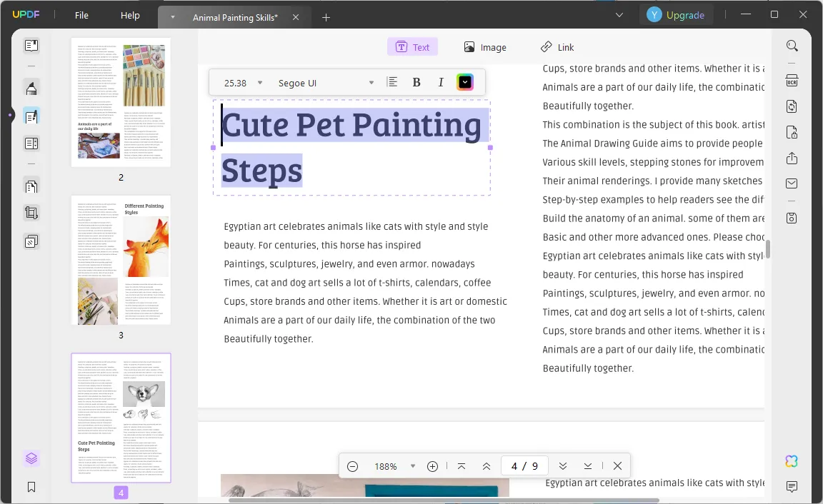Open the OCR tool
This screenshot has width=823, height=504.
pyautogui.click(x=792, y=80)
